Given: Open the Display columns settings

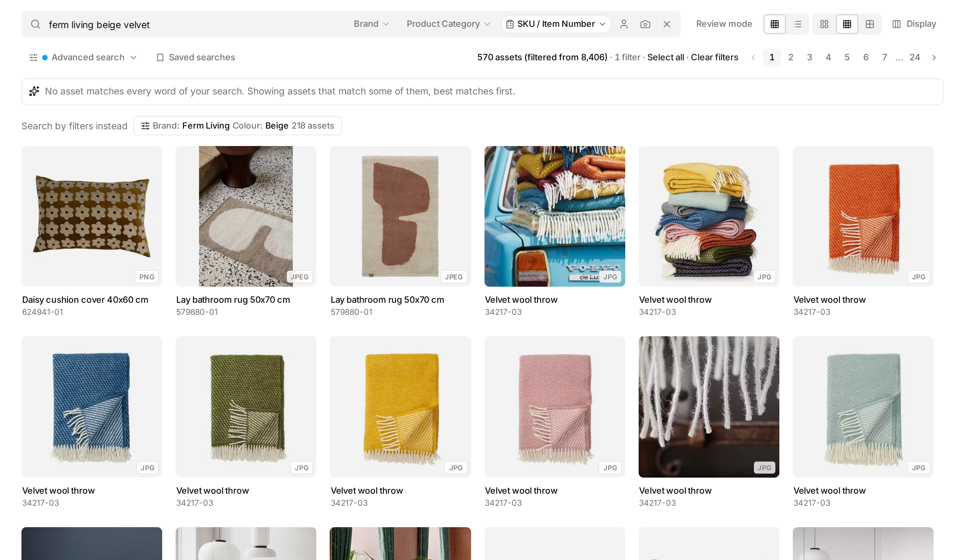Looking at the screenshot, I should (x=914, y=24).
